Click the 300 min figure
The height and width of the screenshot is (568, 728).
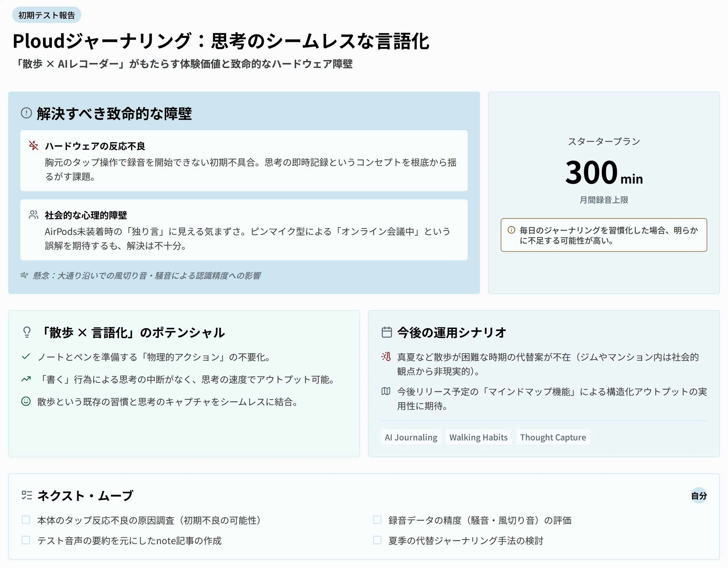[x=604, y=172]
